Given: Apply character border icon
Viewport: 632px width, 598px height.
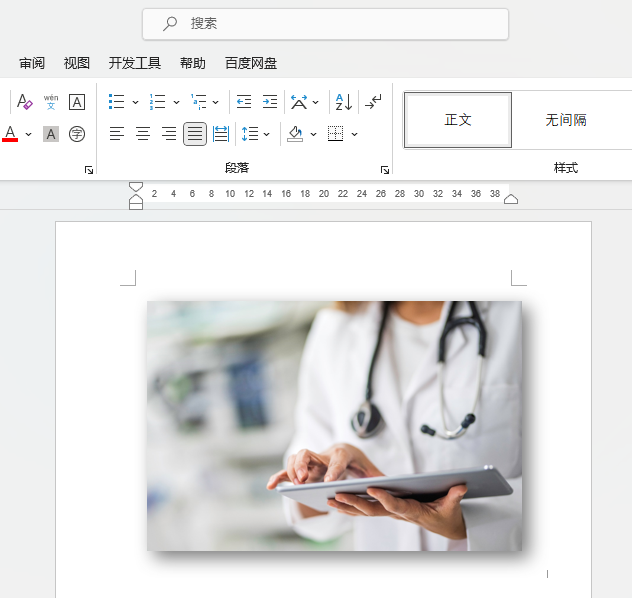Looking at the screenshot, I should point(77,102).
